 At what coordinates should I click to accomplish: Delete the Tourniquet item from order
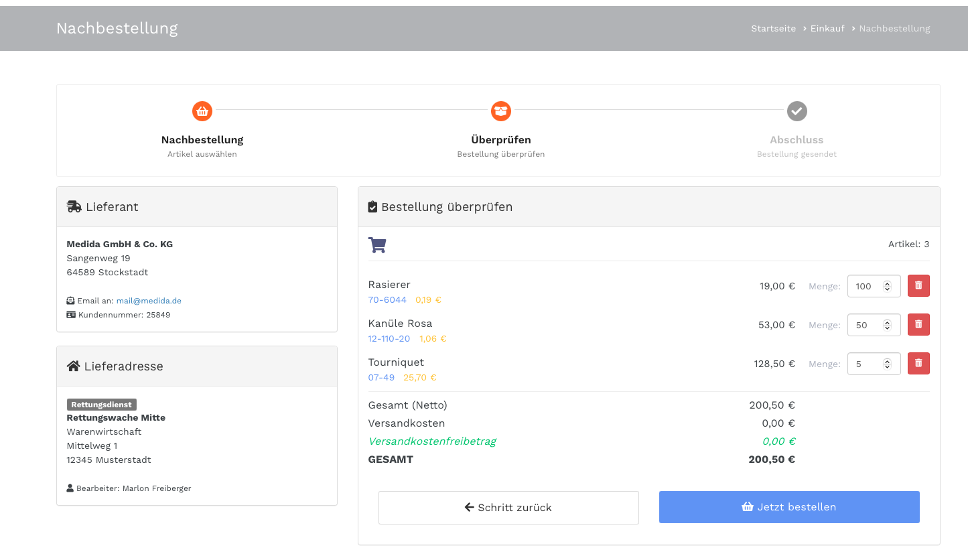click(x=918, y=364)
